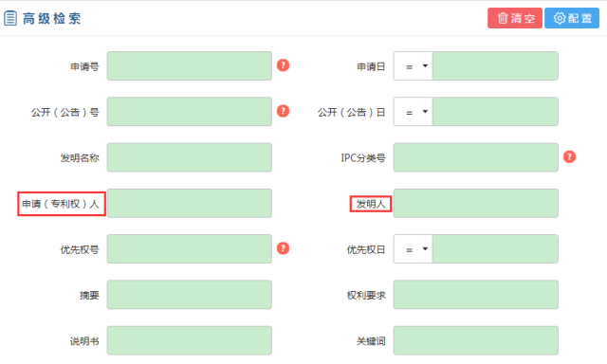Focus the 说明书 input field
Screen dimensions: 607x364
(190, 340)
